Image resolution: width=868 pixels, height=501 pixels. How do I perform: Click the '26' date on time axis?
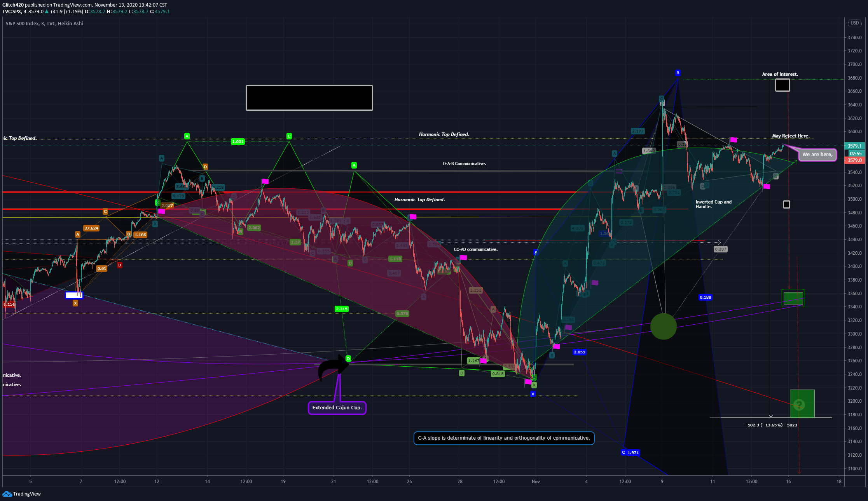pyautogui.click(x=409, y=482)
